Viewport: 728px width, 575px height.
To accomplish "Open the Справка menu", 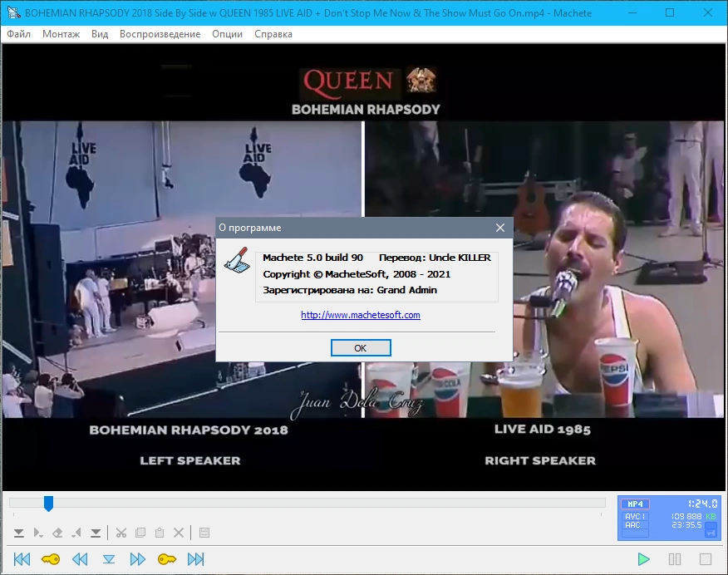I will pyautogui.click(x=273, y=34).
